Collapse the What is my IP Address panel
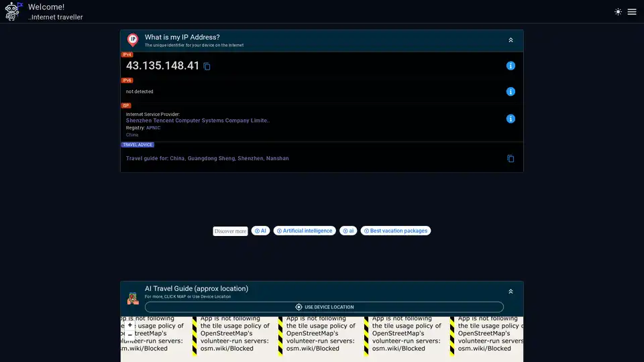 coord(511,40)
